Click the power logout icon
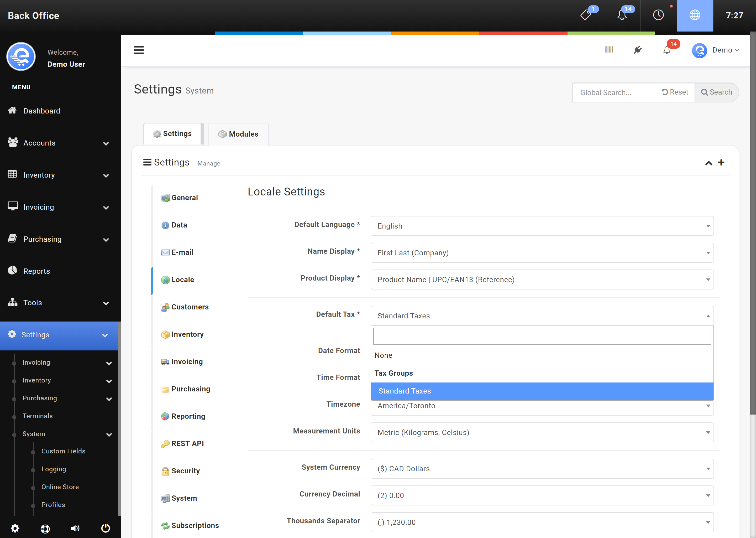756x538 pixels. (x=105, y=528)
